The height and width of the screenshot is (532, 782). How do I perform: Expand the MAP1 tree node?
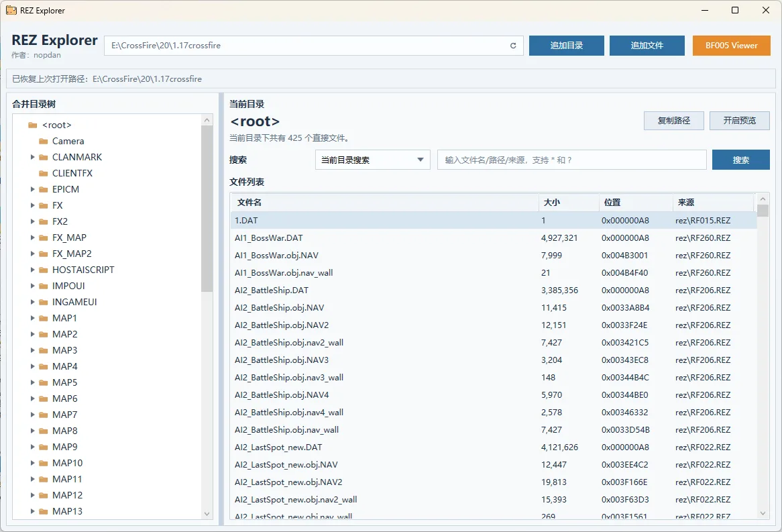32,318
